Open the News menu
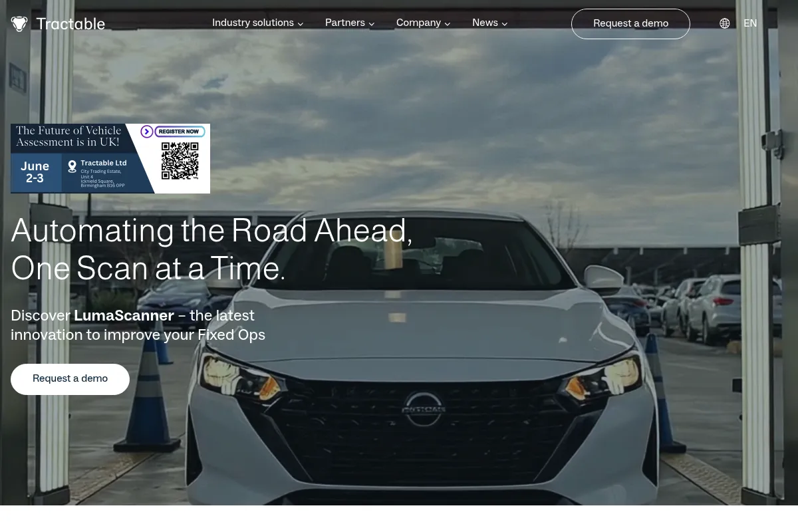This screenshot has height=532, width=798. (x=485, y=23)
